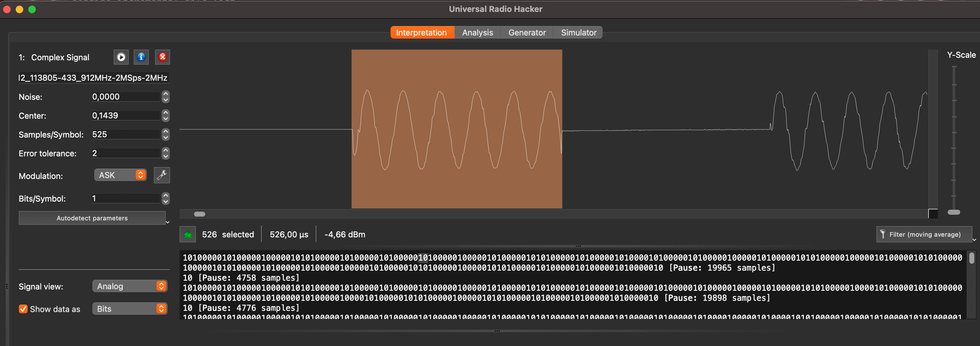Play the Complex Signal with play icon
The image size is (980, 346).
[121, 57]
